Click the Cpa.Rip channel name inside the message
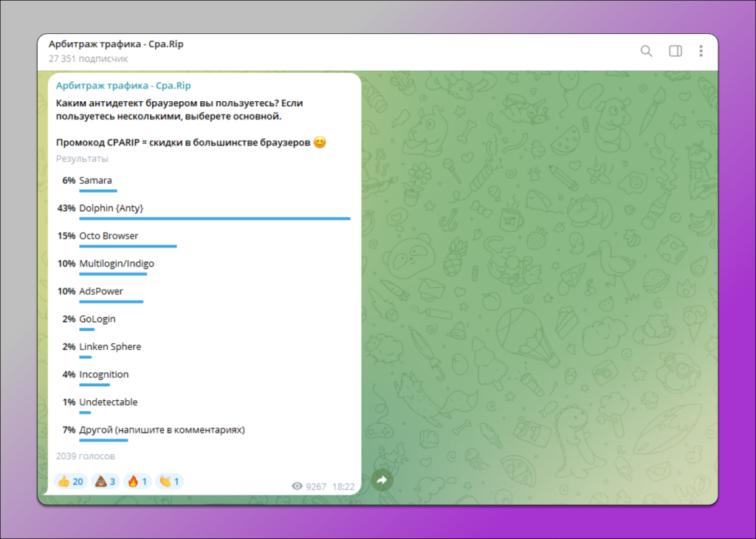 click(124, 85)
